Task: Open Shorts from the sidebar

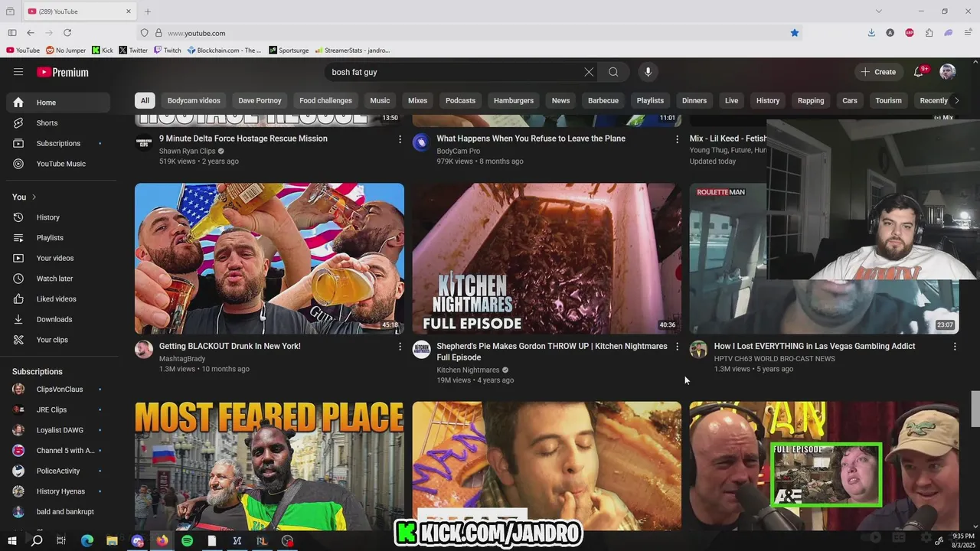Action: (58, 122)
